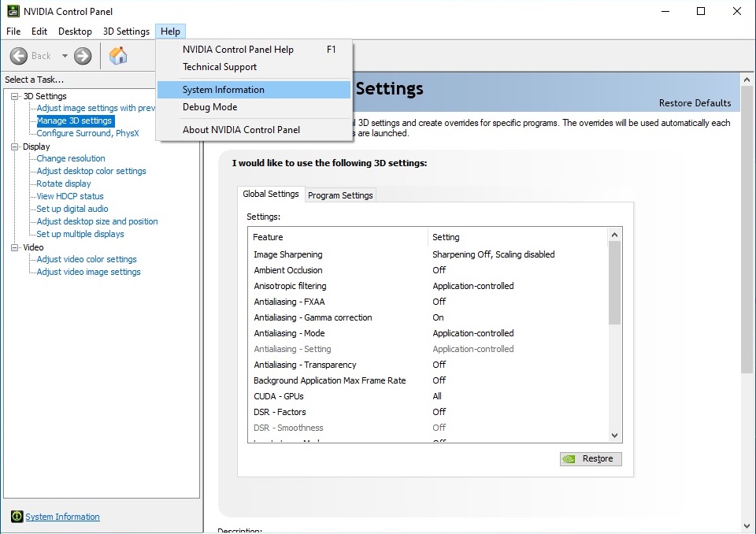Click the settings list scroll down arrow

(x=615, y=435)
